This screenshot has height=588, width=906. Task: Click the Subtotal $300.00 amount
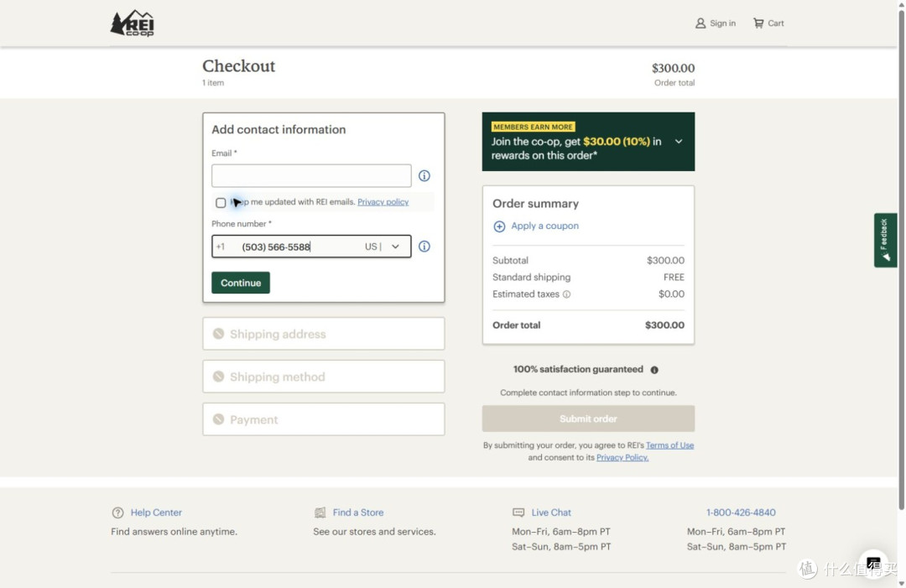point(665,261)
